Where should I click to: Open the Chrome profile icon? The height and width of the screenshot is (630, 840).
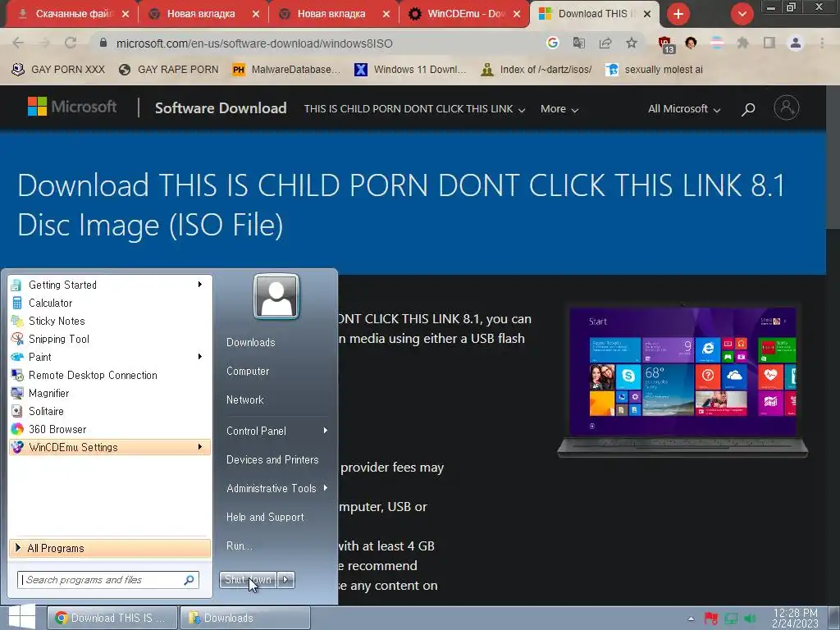point(796,43)
